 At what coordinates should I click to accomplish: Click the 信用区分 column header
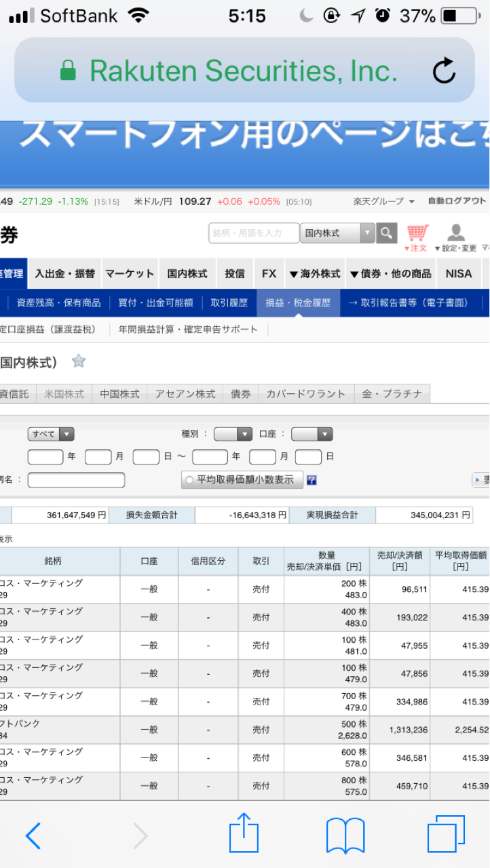pos(208,561)
